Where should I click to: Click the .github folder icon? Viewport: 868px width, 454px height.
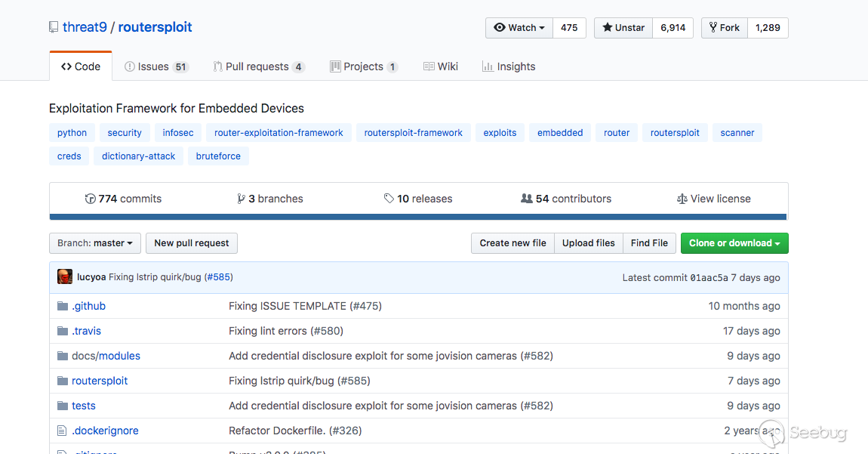pyautogui.click(x=63, y=306)
